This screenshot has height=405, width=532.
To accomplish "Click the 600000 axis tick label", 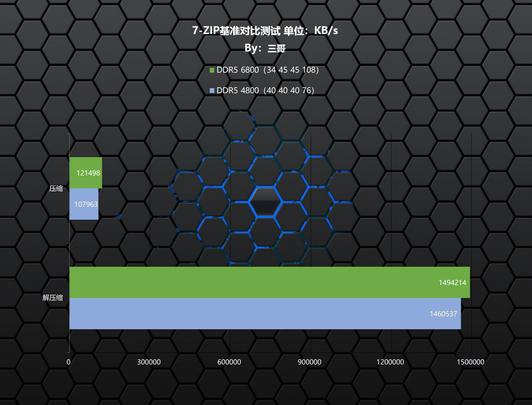I will point(229,362).
